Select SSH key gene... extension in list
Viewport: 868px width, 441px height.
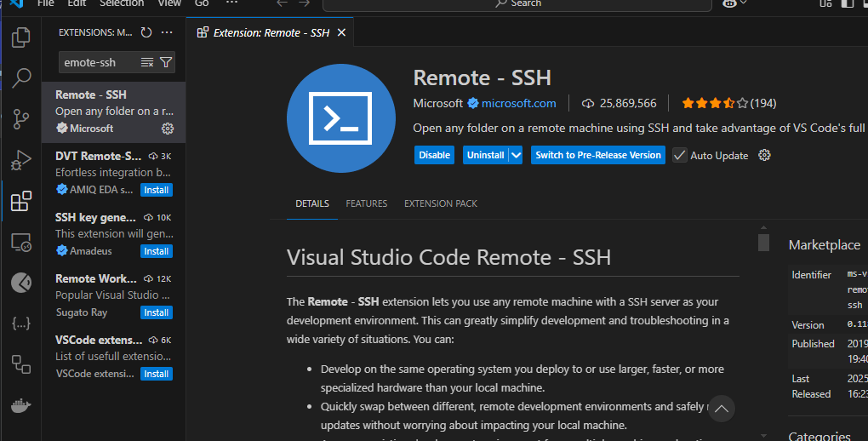[x=113, y=235]
